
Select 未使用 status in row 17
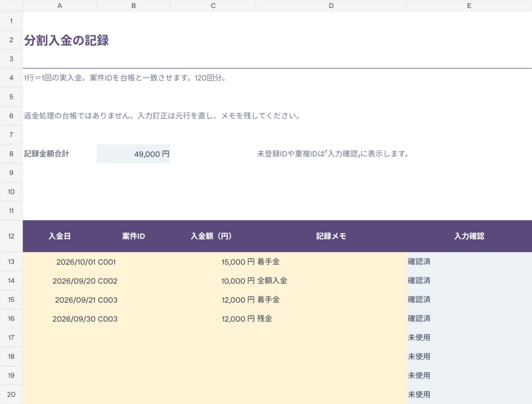coord(469,337)
